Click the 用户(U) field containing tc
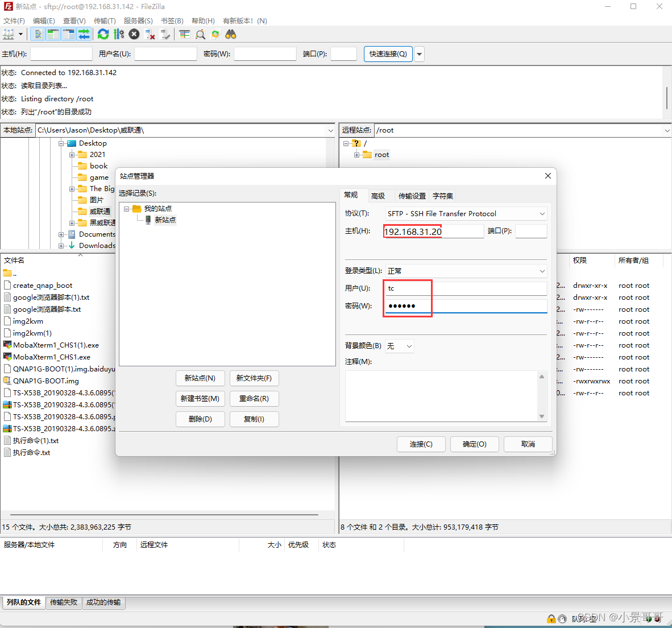This screenshot has width=672, height=628. click(466, 288)
